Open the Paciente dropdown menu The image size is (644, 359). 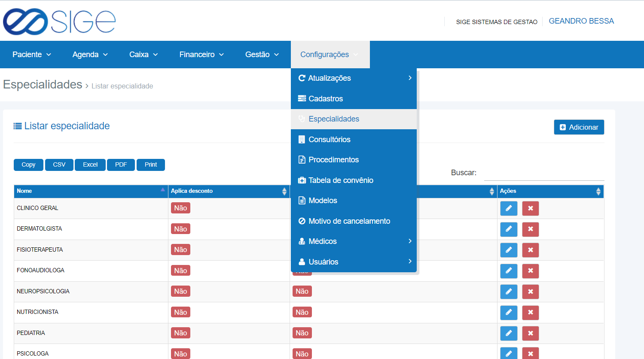tap(32, 55)
